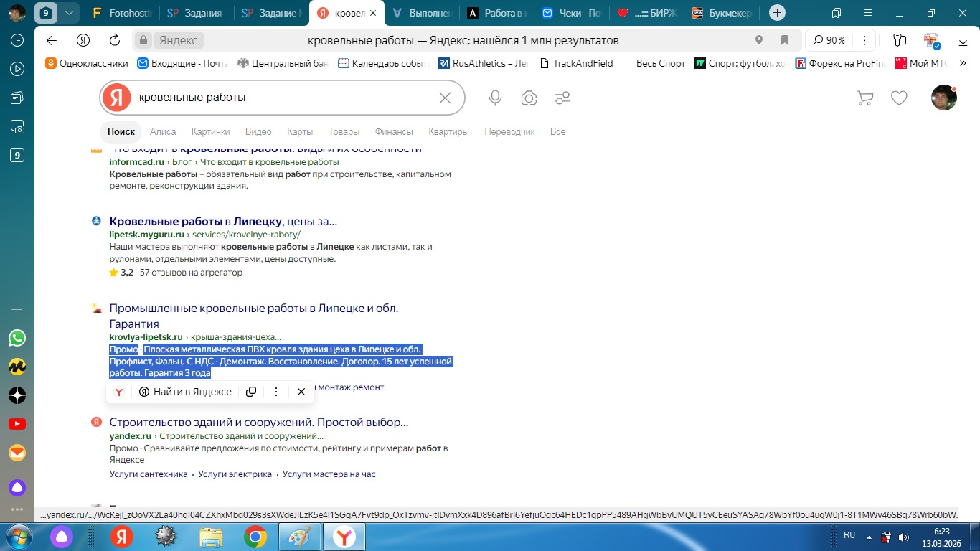980x551 pixels.
Task: Click the Услуги электрика sublink
Action: (x=235, y=474)
